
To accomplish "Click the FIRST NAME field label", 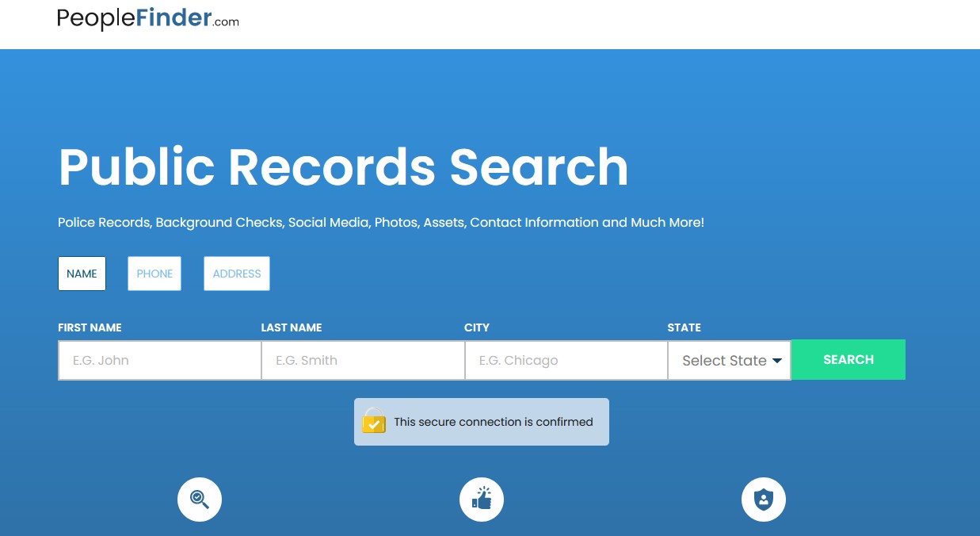I will (x=90, y=327).
